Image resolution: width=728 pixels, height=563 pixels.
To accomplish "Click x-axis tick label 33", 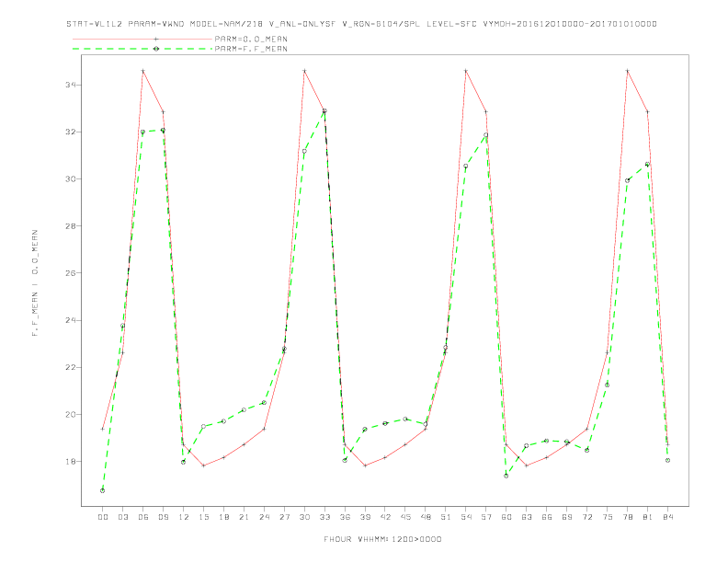I will coord(324,517).
